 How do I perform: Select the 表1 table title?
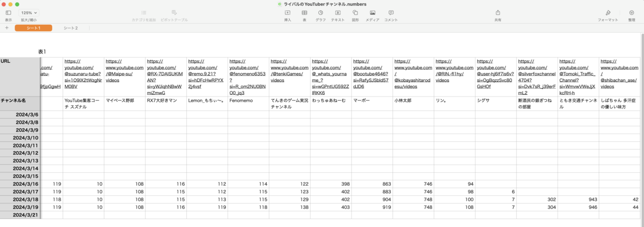tap(42, 52)
